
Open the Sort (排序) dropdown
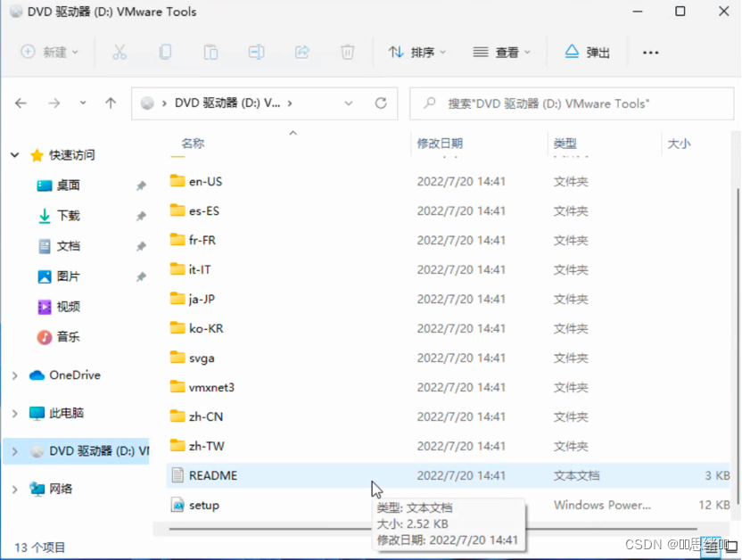click(416, 52)
